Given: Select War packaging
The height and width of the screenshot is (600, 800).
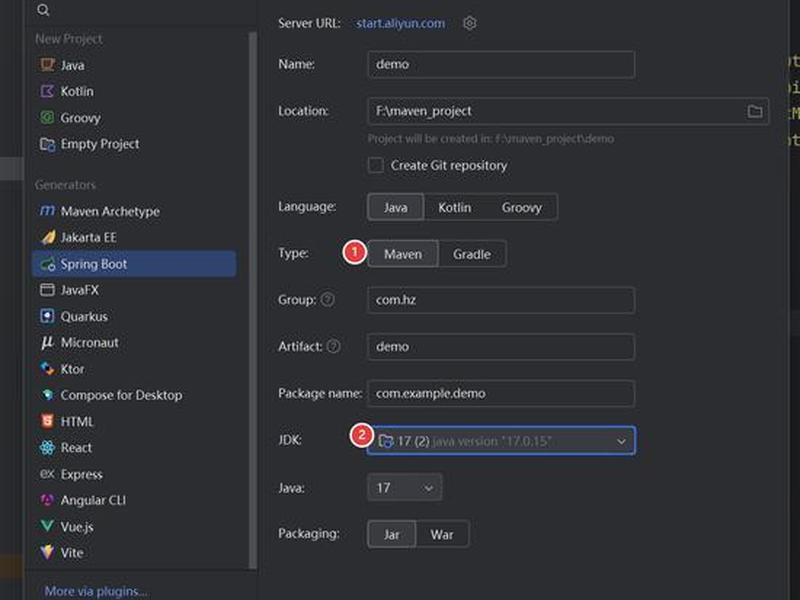Looking at the screenshot, I should [x=442, y=534].
